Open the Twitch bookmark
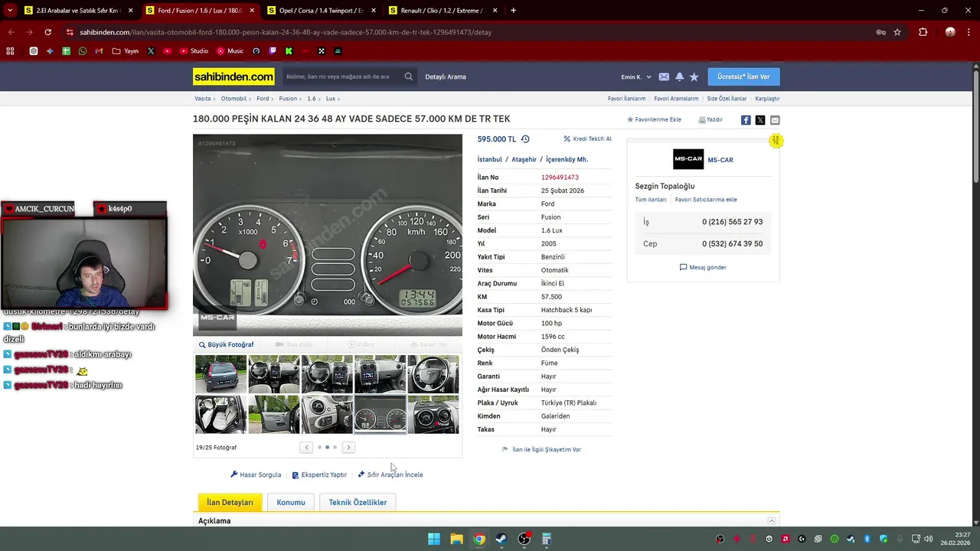The image size is (980, 551). (273, 51)
